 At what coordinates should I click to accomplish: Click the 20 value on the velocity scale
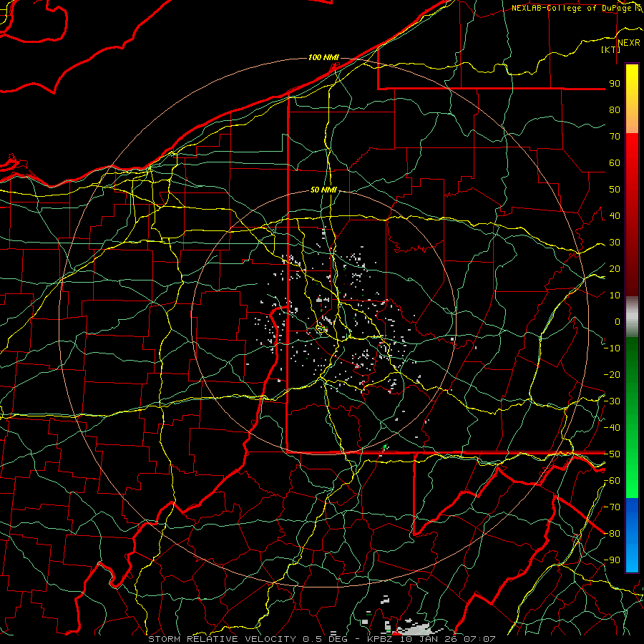click(615, 268)
